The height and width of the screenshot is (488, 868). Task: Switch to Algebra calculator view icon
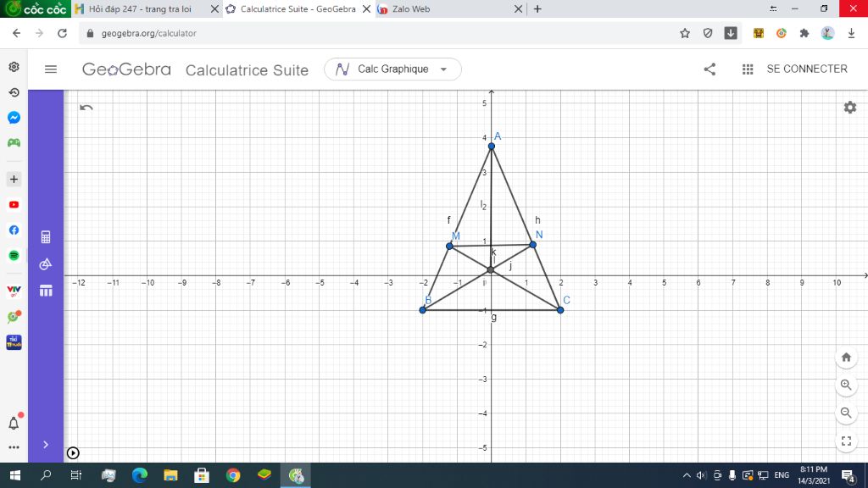[x=46, y=237]
